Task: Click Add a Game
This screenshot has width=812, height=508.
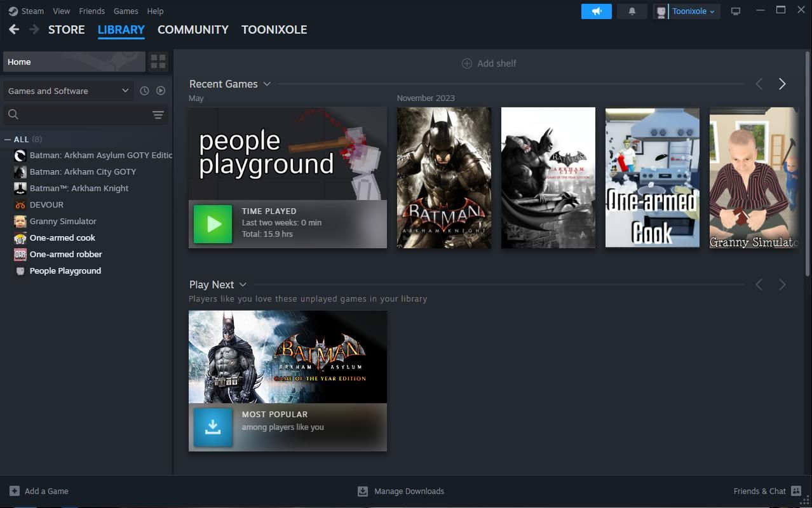Action: [x=39, y=491]
